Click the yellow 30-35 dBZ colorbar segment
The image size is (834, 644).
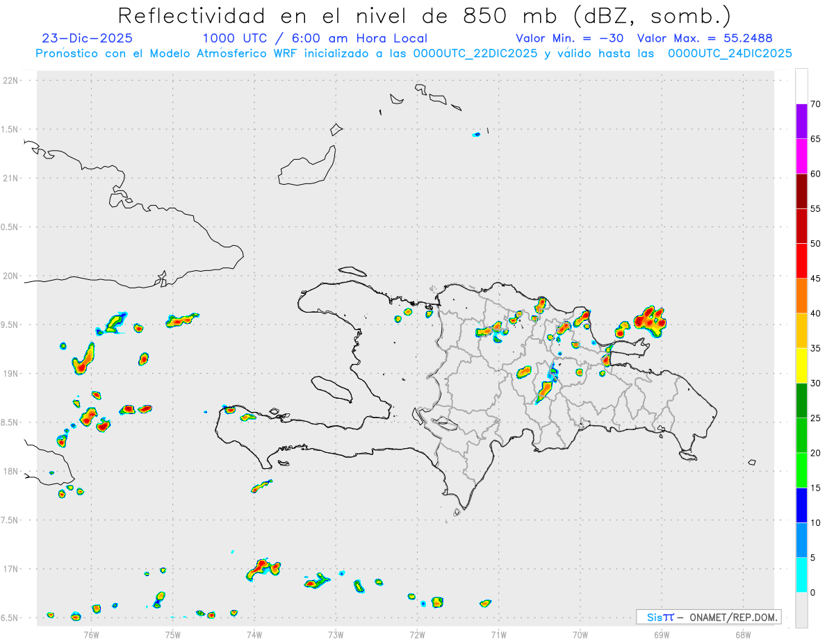click(801, 365)
